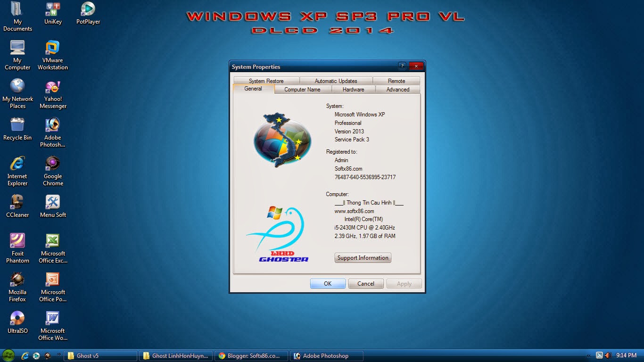644x362 pixels.
Task: Click the 9:14 PM taskbar clock
Action: click(627, 355)
